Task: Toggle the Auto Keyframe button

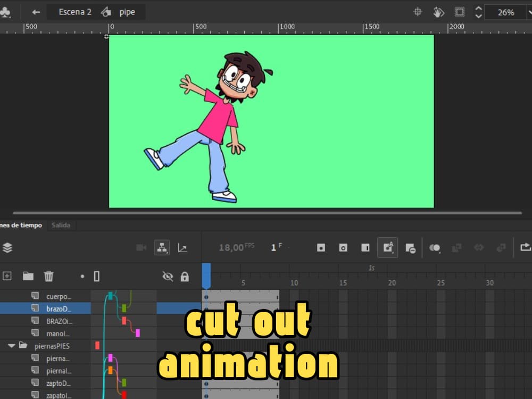Action: [x=387, y=248]
